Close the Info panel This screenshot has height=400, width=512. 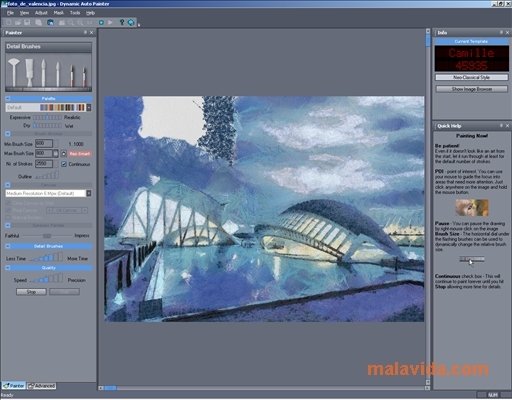point(507,33)
